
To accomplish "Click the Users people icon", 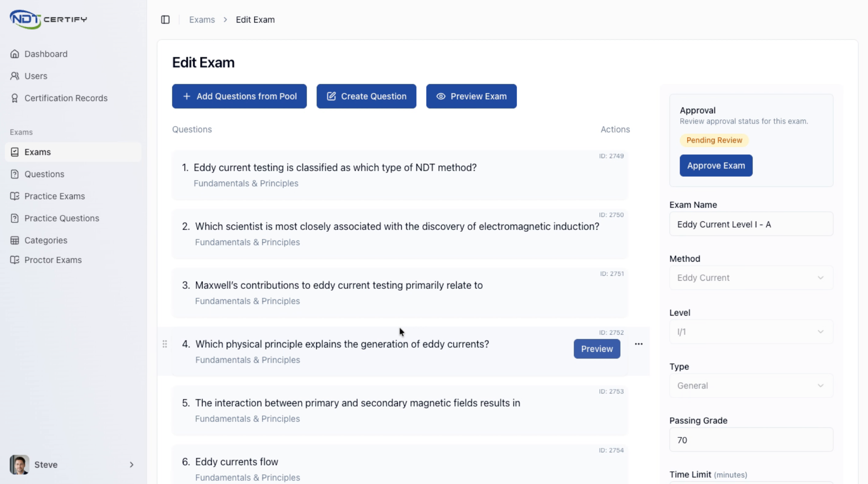I will click(15, 76).
